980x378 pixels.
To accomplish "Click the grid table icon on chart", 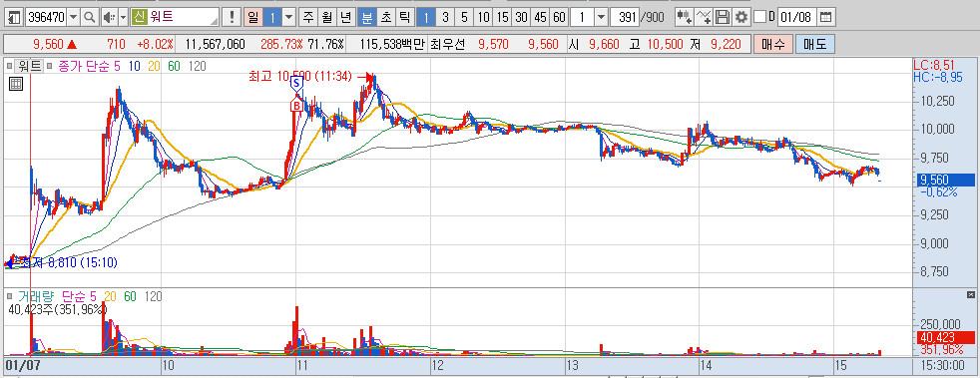I will (x=16, y=83).
